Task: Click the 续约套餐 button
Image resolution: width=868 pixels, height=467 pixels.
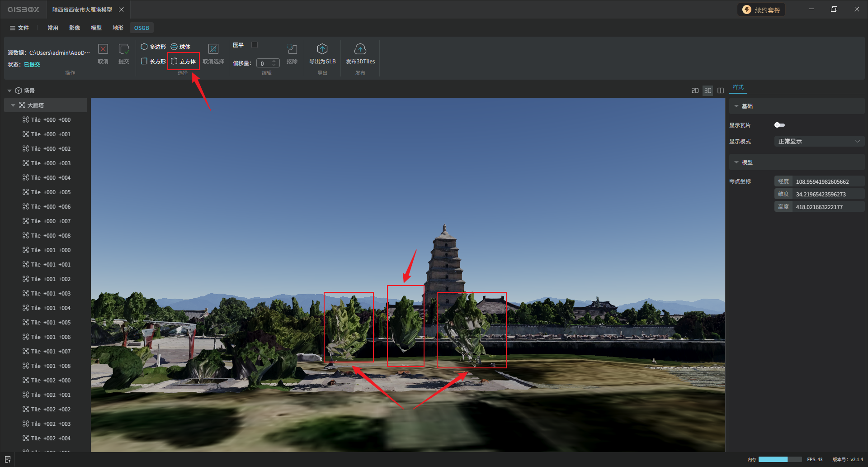Action: tap(761, 10)
